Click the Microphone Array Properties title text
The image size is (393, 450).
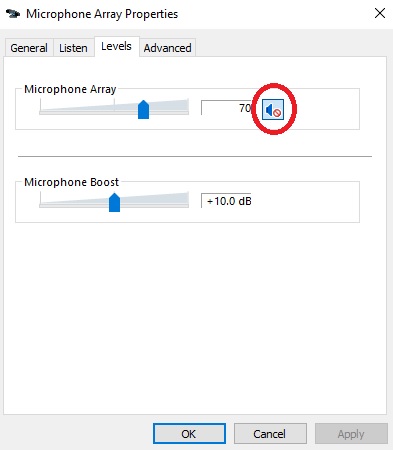pyautogui.click(x=102, y=14)
